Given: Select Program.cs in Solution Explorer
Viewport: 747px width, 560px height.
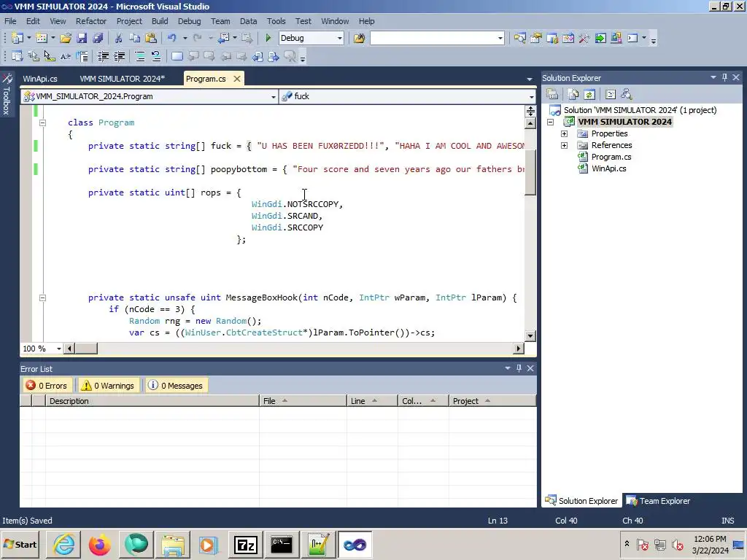Looking at the screenshot, I should [x=611, y=157].
